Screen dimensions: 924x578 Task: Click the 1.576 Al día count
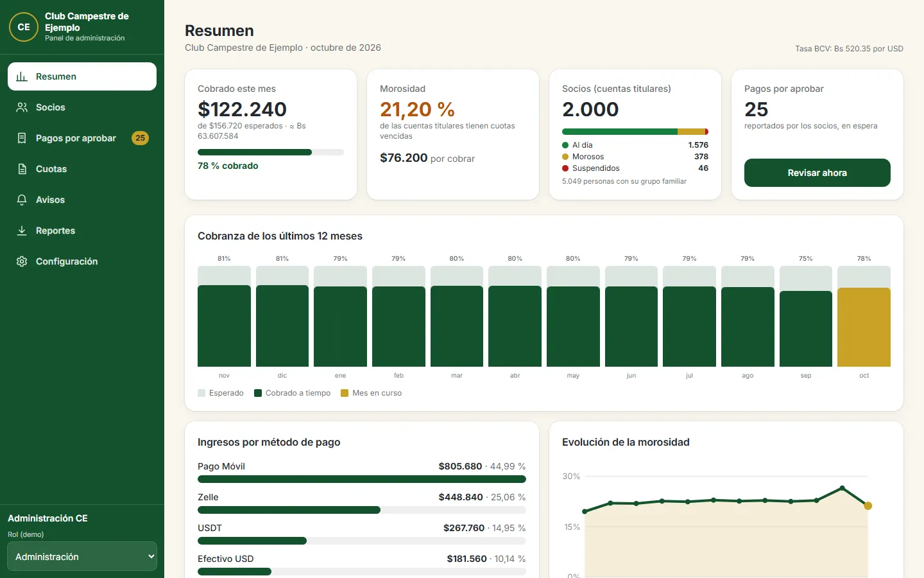point(698,145)
